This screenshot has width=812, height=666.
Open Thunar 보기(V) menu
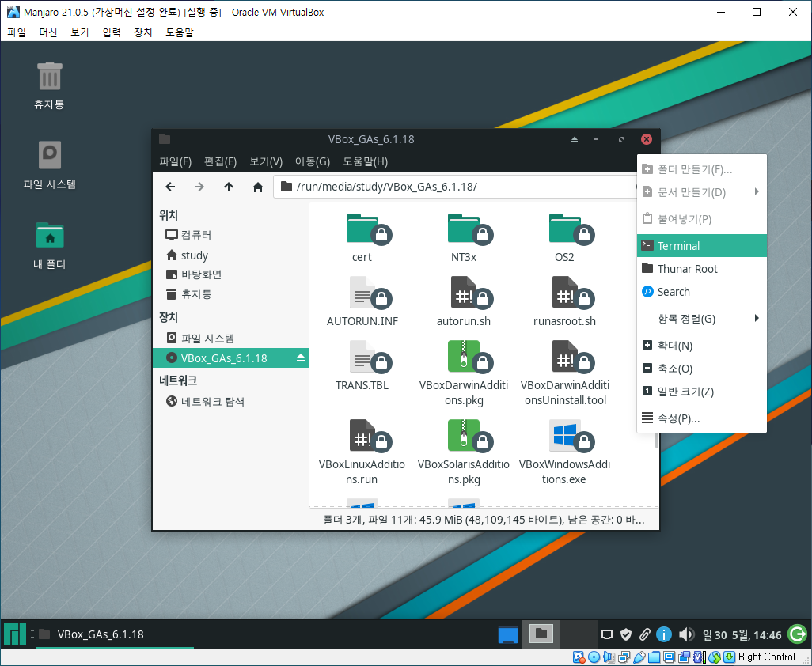click(x=266, y=161)
